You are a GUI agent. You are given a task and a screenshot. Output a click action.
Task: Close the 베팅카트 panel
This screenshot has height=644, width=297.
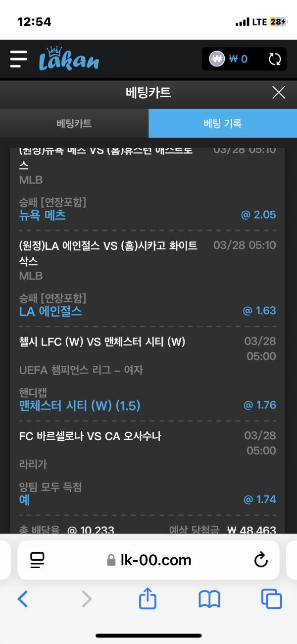(279, 92)
